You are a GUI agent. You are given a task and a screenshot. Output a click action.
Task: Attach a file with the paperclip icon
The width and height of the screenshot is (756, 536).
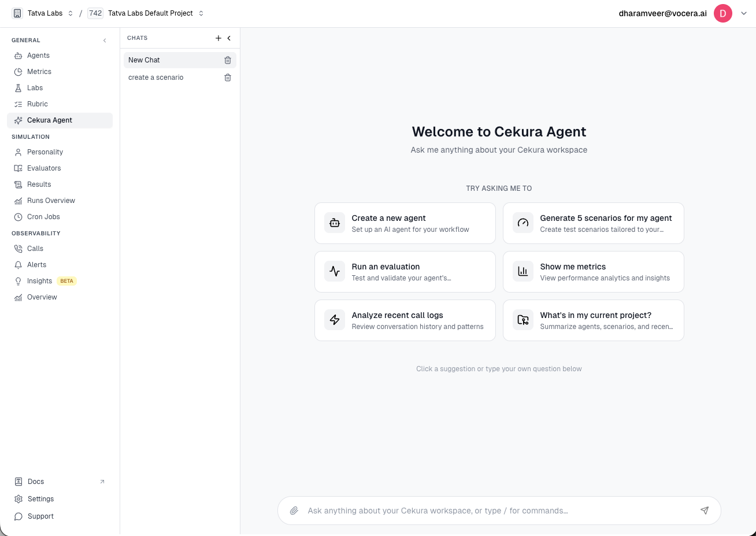[294, 511]
